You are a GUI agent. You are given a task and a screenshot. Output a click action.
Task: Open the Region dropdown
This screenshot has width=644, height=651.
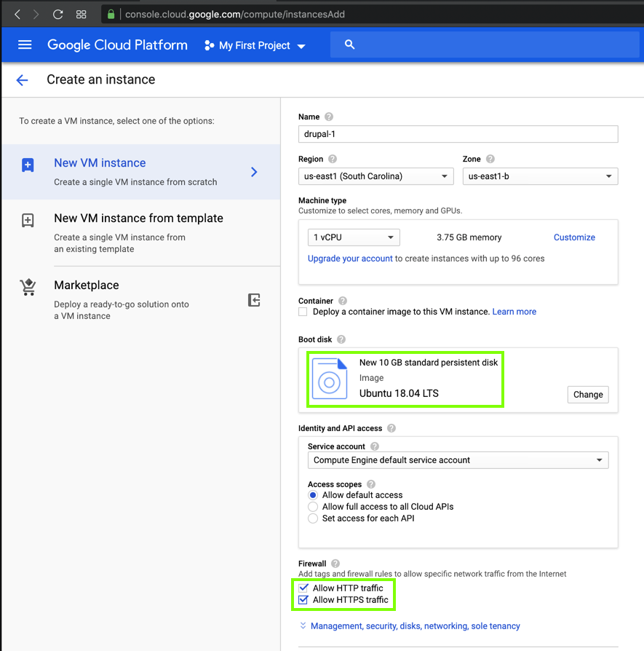tap(375, 176)
